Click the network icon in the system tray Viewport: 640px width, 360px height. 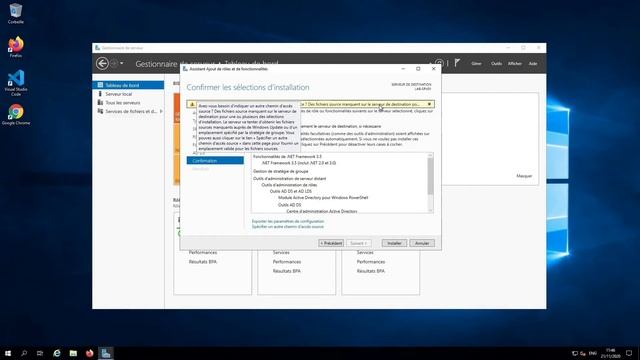(575, 353)
